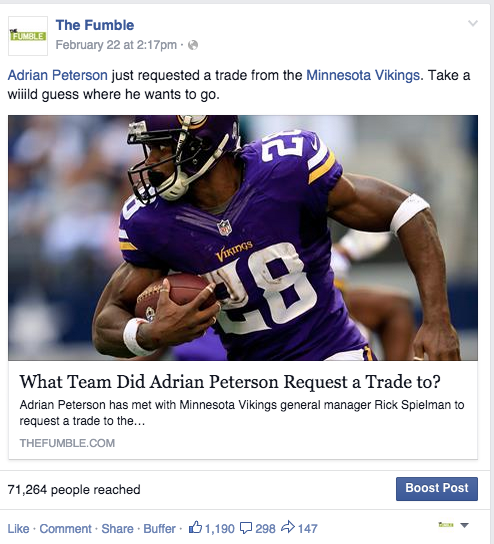Click the globe public privacy icon
The height and width of the screenshot is (544, 494).
193,45
